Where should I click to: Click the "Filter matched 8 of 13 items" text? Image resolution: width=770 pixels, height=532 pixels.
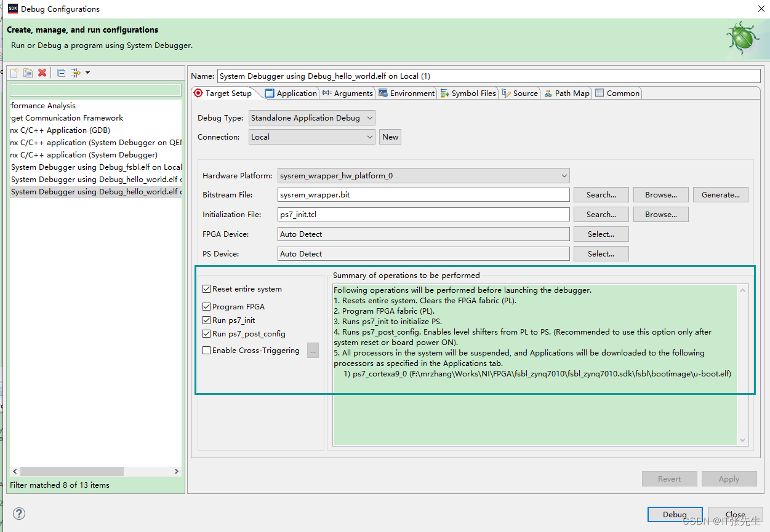coord(60,485)
